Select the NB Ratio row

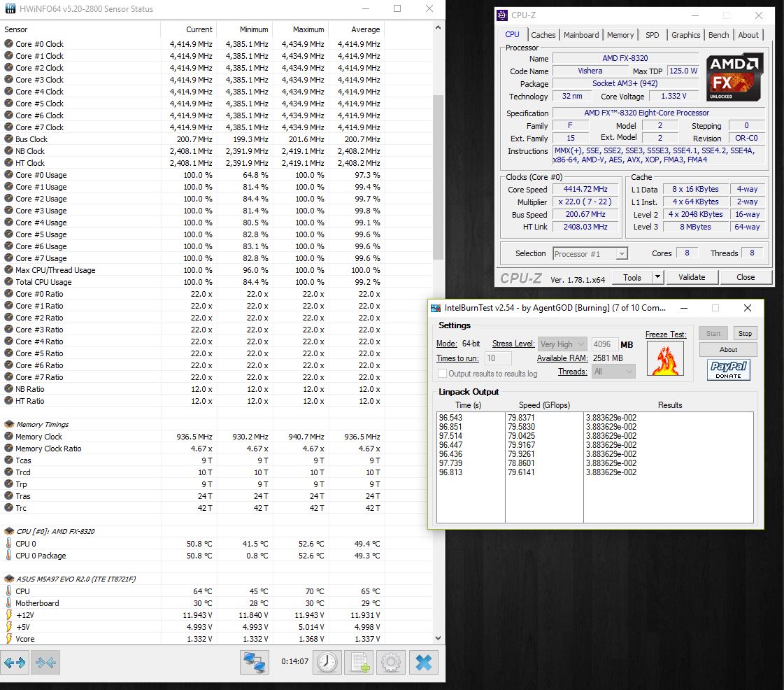217,389
